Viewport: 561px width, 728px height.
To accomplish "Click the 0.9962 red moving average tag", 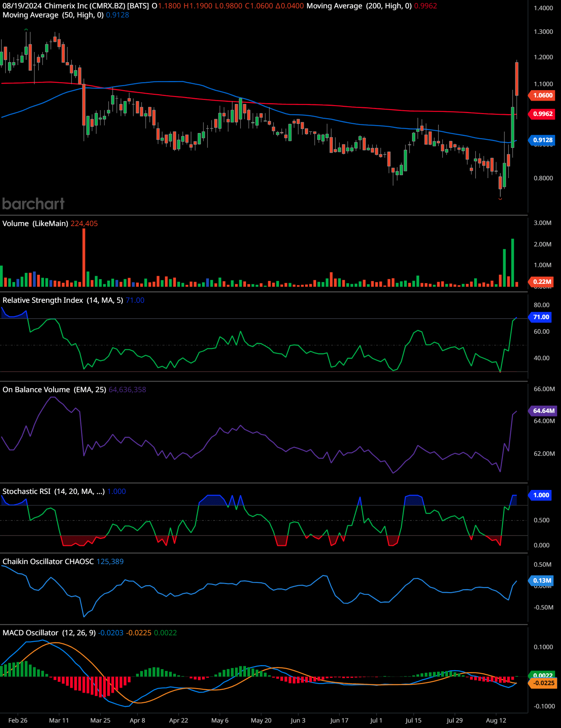I will (x=542, y=114).
